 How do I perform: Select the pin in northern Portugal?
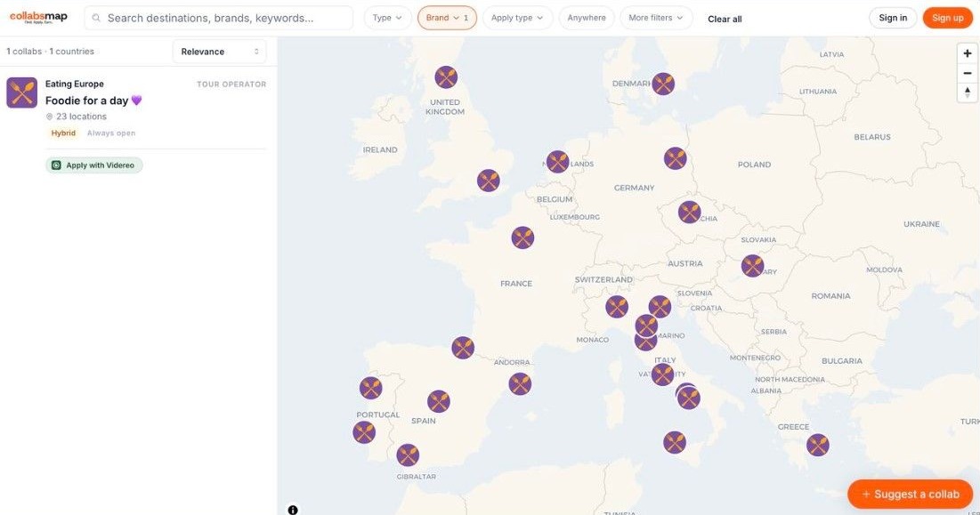tap(370, 389)
